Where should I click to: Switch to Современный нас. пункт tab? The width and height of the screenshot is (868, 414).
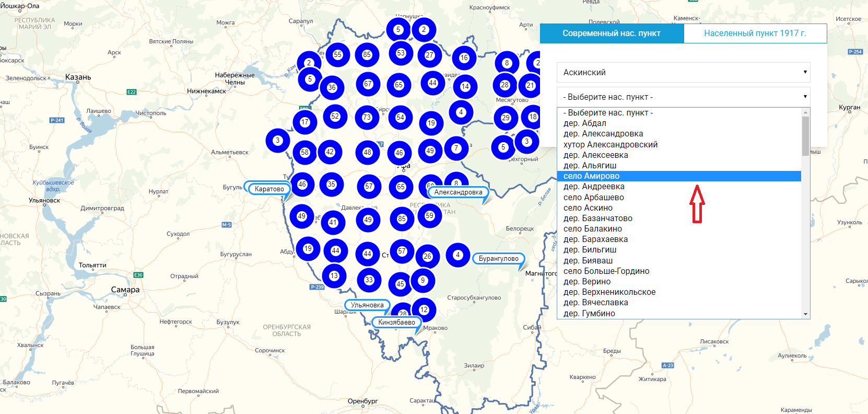click(612, 33)
